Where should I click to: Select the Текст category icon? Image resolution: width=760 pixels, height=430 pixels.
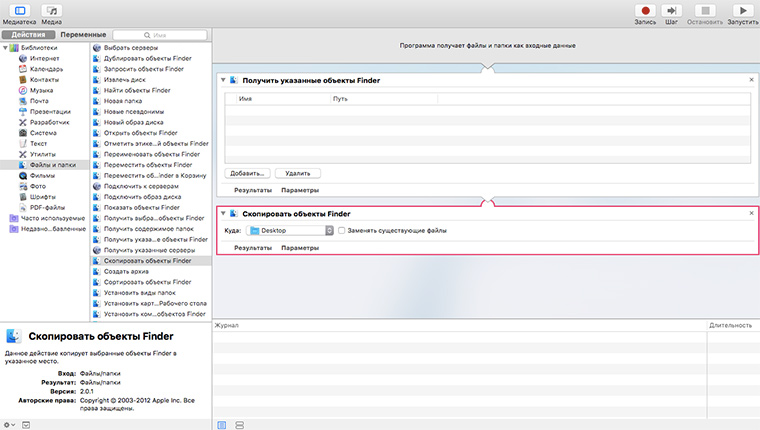tap(23, 143)
